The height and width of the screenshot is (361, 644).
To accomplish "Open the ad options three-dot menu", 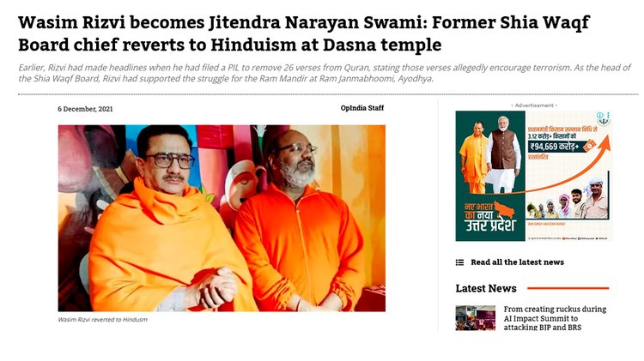I will (608, 115).
